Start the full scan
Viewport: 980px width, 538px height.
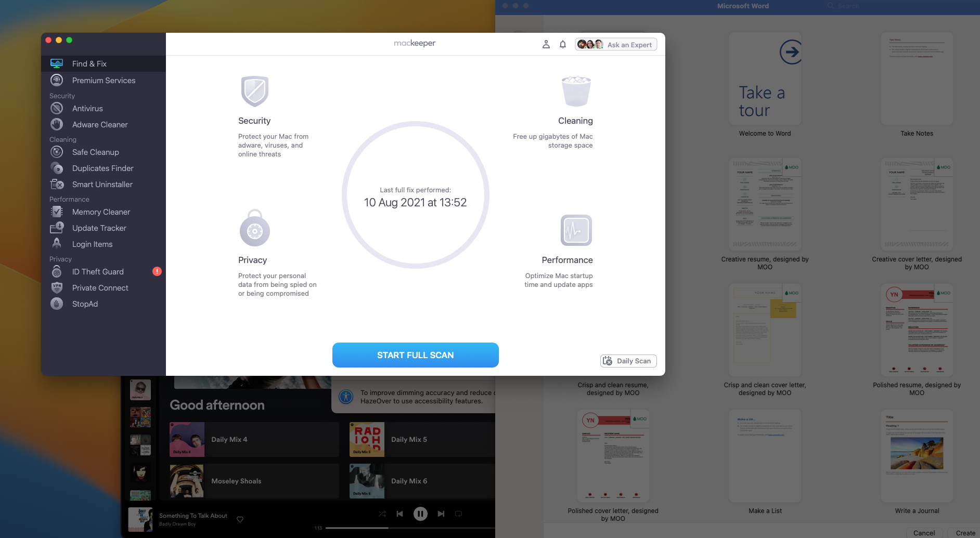pos(416,355)
